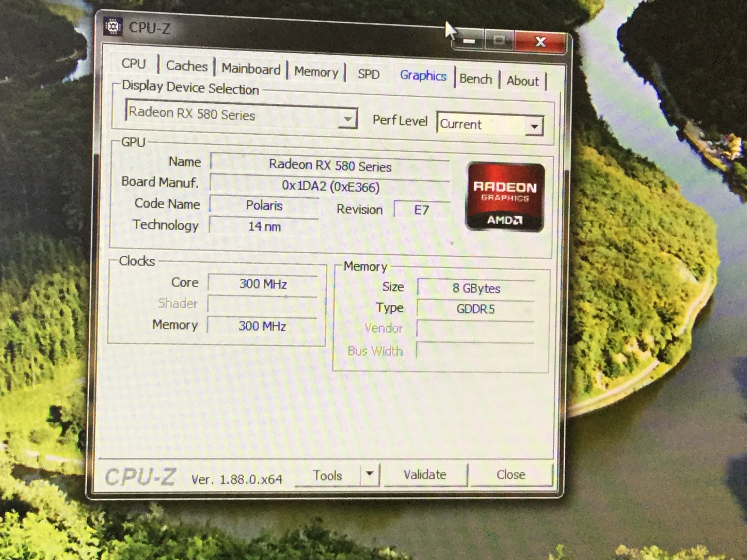Click the Core clock 300 MHz field
The width and height of the screenshot is (747, 560).
point(263,283)
